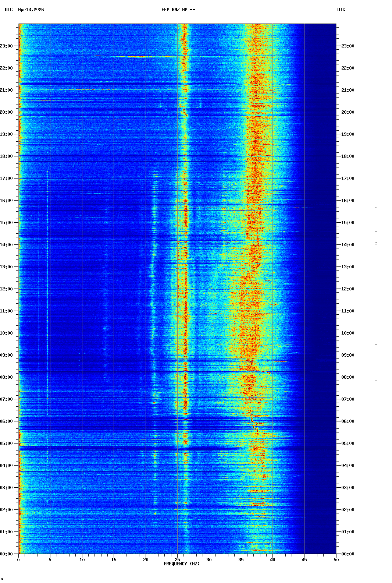Click the 5 tick on frequency axis

(50, 560)
